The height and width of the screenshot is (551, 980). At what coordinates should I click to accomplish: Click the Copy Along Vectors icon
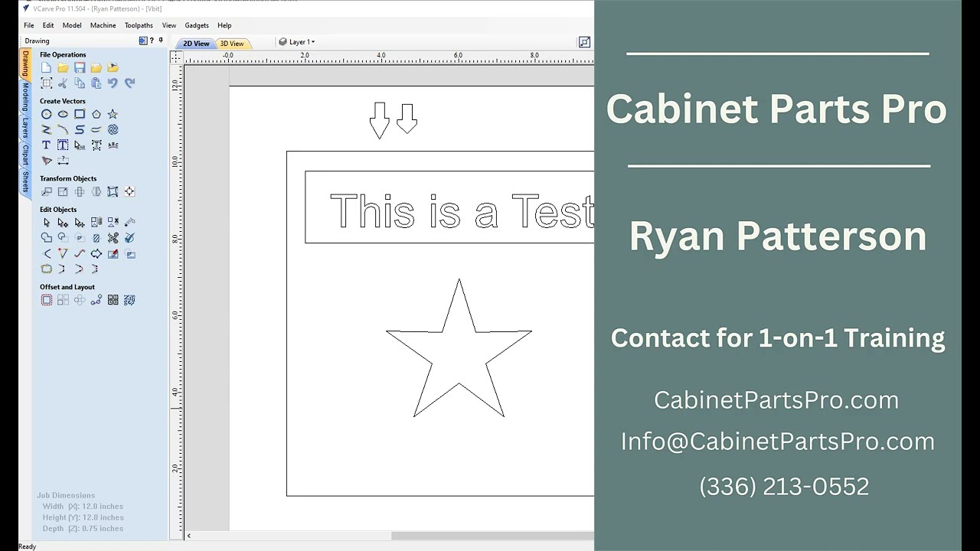(x=96, y=300)
